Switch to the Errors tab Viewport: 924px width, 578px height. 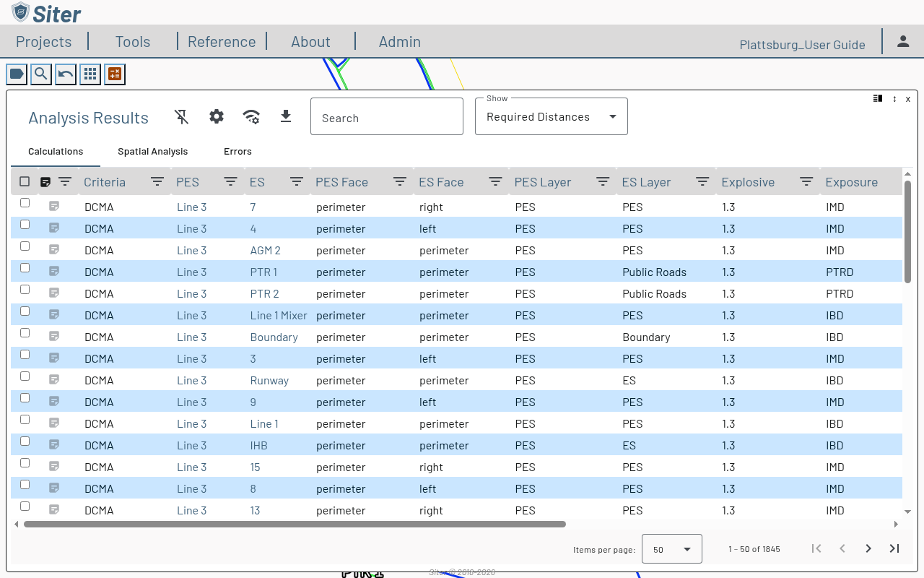click(237, 152)
